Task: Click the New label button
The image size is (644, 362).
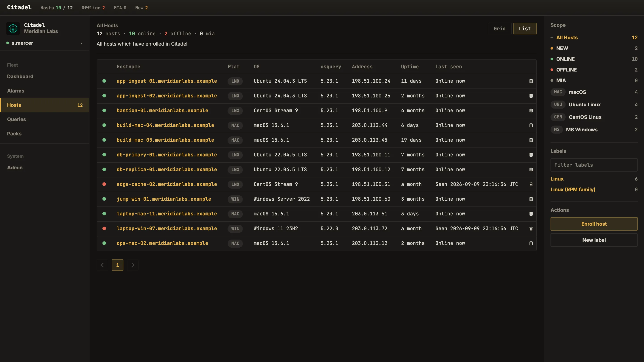Action: [x=594, y=240]
